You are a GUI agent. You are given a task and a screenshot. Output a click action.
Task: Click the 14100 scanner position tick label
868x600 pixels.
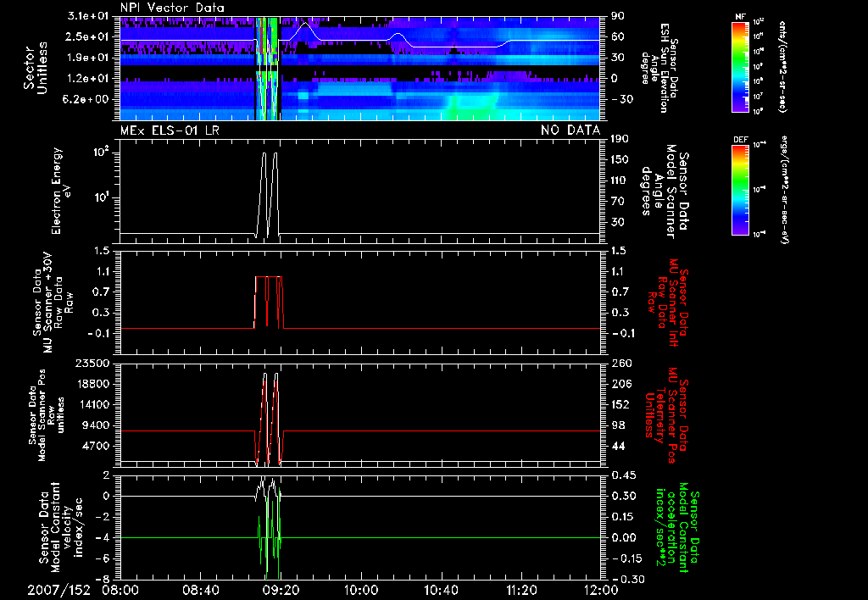tap(92, 404)
